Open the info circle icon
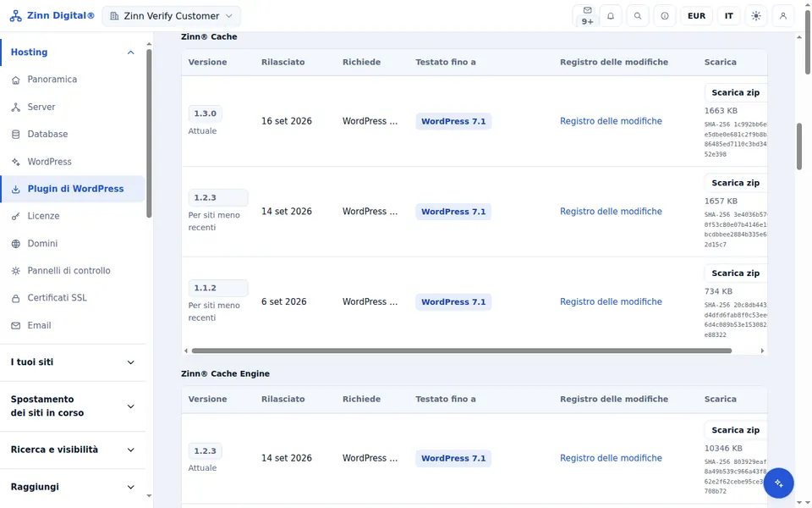812x508 pixels. 665,16
